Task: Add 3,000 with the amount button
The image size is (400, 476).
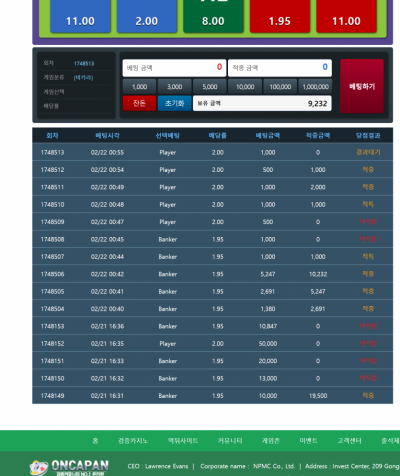Action: pyautogui.click(x=174, y=87)
